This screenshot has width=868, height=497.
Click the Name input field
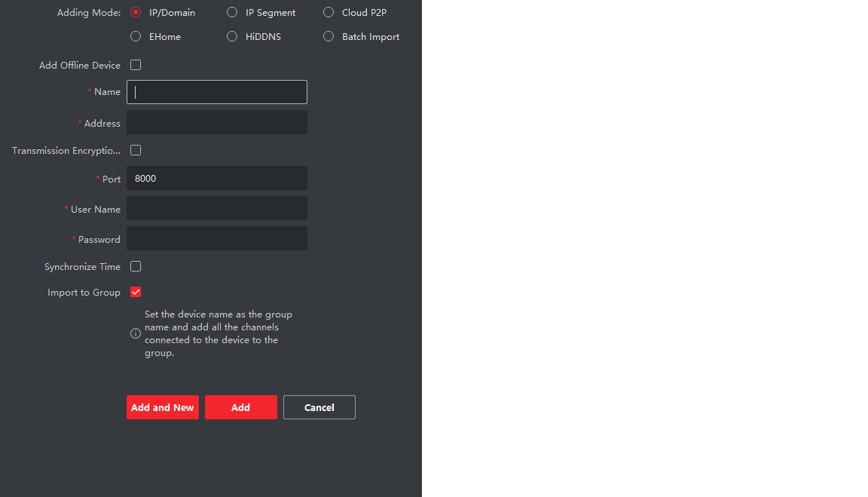click(x=217, y=92)
